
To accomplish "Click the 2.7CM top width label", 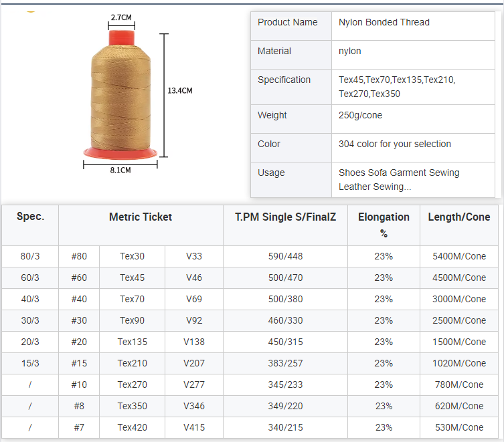I will point(121,18).
